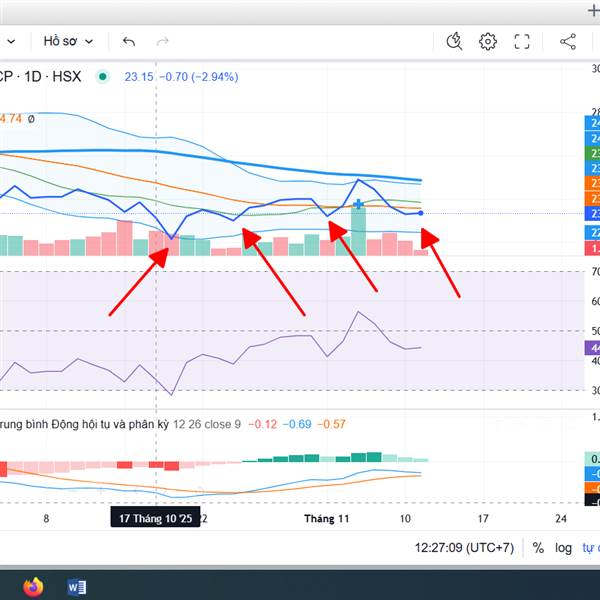Open Microsoft Word from the taskbar

tap(77, 587)
